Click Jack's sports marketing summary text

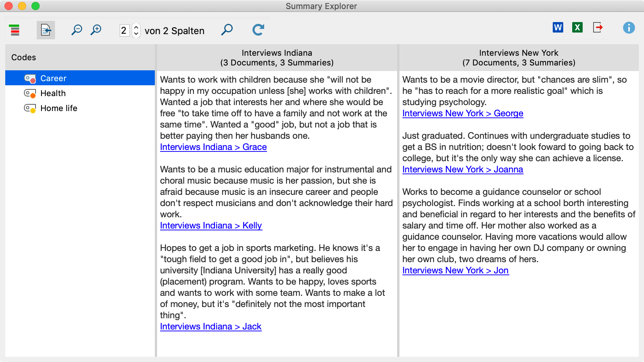[x=272, y=282]
